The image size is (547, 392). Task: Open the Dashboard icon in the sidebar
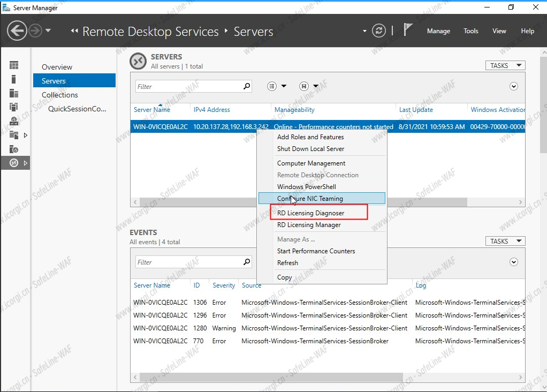coord(14,65)
